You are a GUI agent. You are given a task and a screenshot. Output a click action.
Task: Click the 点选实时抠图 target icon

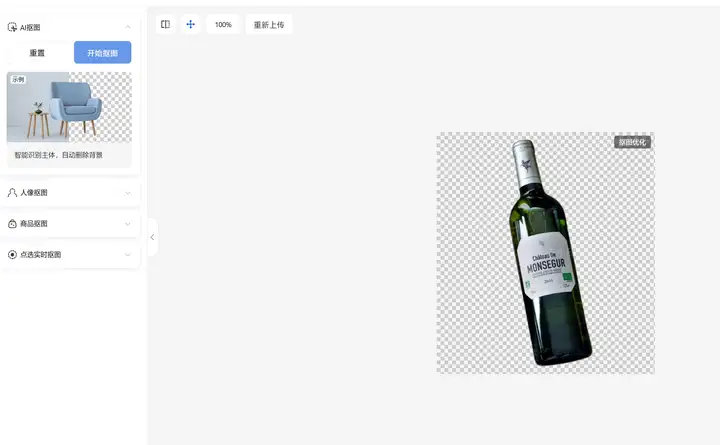(x=12, y=254)
